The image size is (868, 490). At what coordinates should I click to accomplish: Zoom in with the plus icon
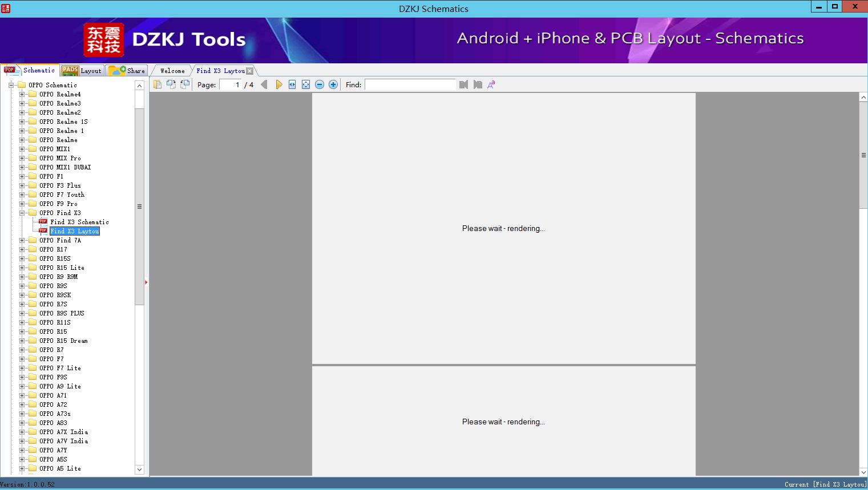click(x=333, y=84)
